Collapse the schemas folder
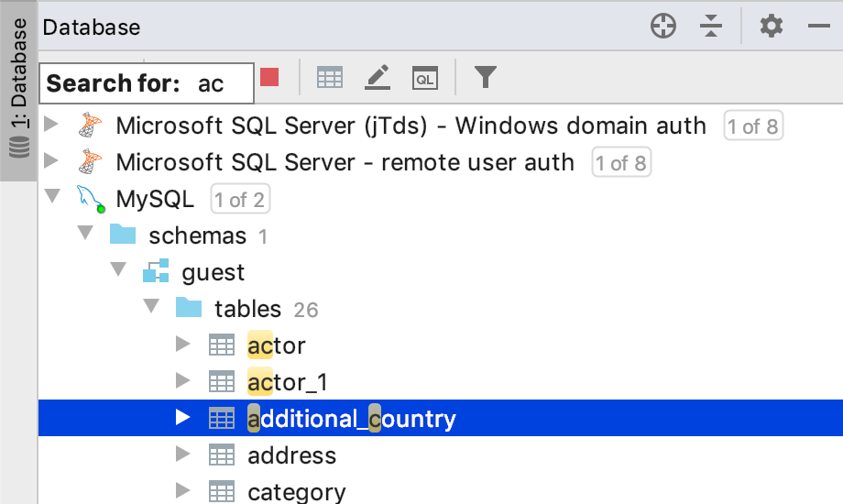Screen dimensions: 843x504 pyautogui.click(x=85, y=233)
